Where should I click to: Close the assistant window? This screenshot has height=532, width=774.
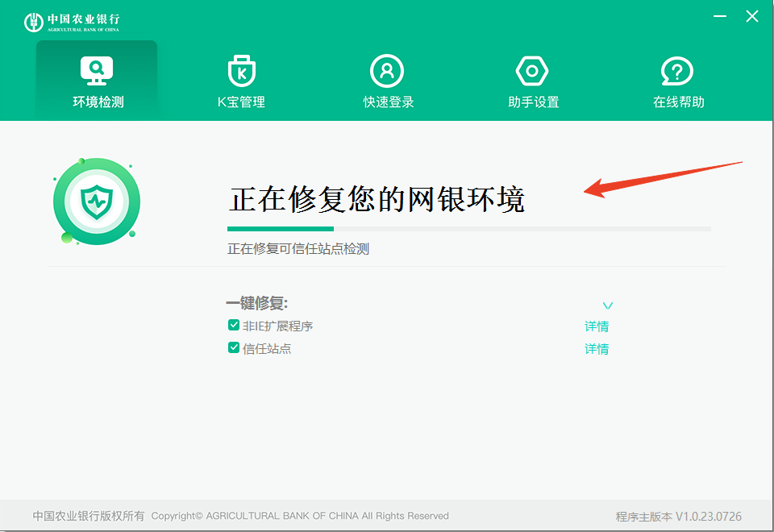751,16
